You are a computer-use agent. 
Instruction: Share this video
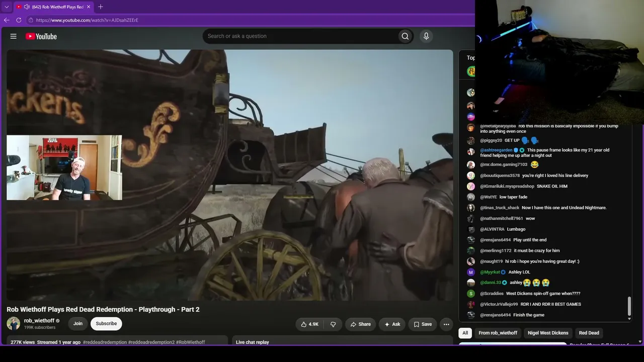361,324
